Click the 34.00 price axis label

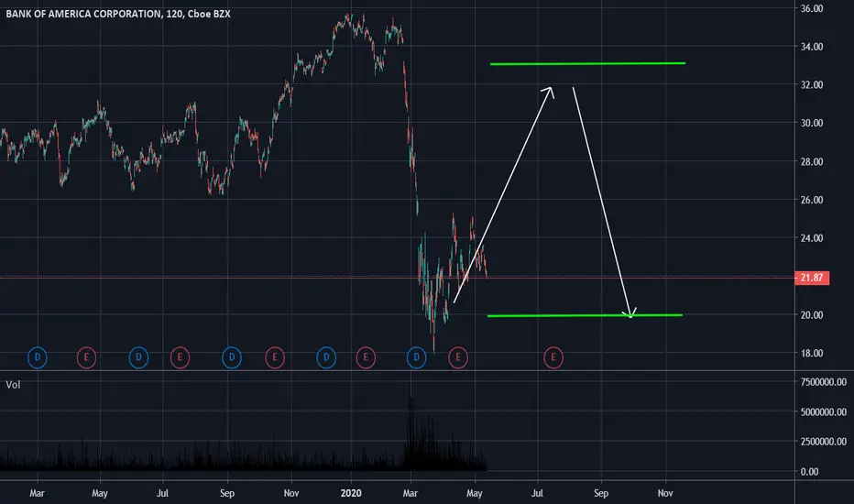click(x=812, y=47)
